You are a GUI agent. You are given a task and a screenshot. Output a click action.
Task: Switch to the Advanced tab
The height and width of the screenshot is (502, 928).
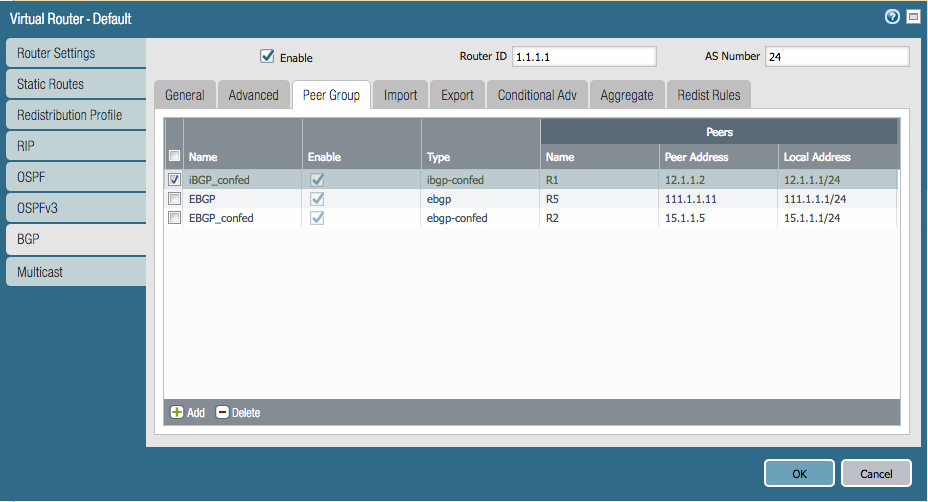tap(253, 95)
